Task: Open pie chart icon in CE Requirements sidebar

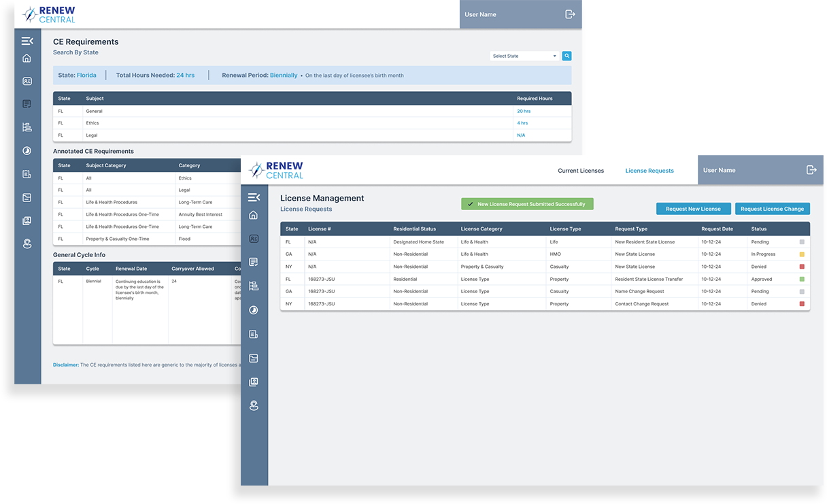Action: click(x=27, y=151)
